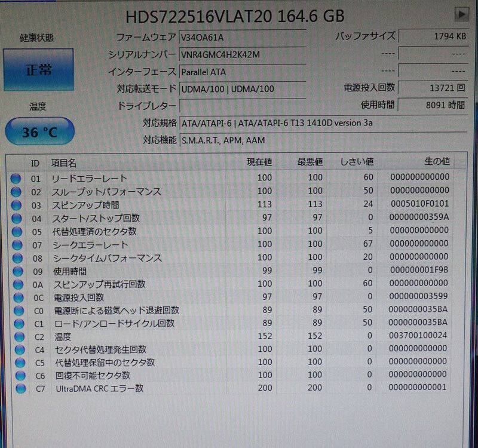Click the 現在値 column header
478x448 pixels.
point(259,162)
